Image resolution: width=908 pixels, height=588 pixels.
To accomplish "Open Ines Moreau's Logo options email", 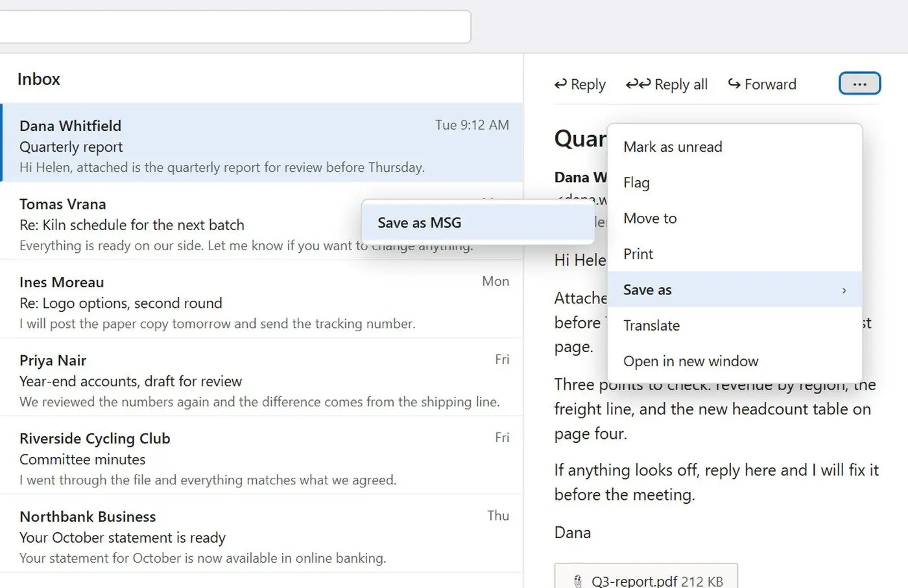I will [261, 300].
